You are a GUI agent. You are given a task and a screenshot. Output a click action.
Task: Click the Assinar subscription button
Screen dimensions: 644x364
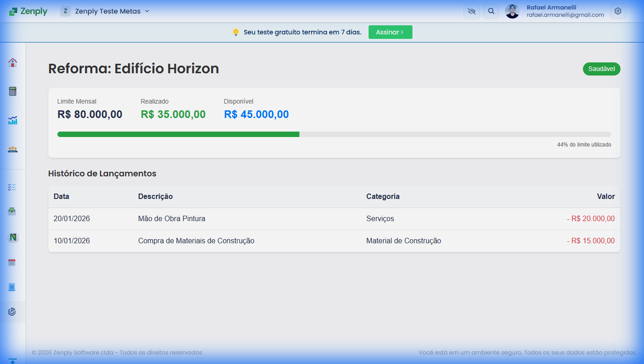[x=390, y=32]
